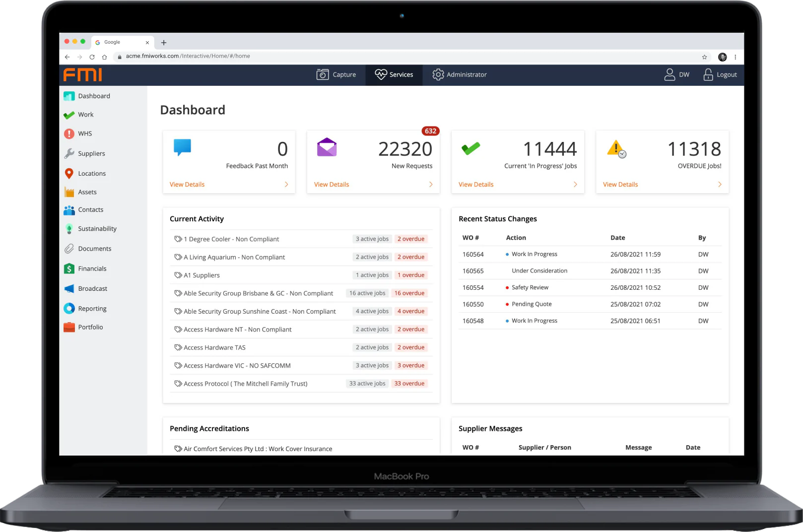Viewport: 803px width, 532px height.
Task: Open A Living Aquarium - Non Compliant
Action: pos(301,257)
